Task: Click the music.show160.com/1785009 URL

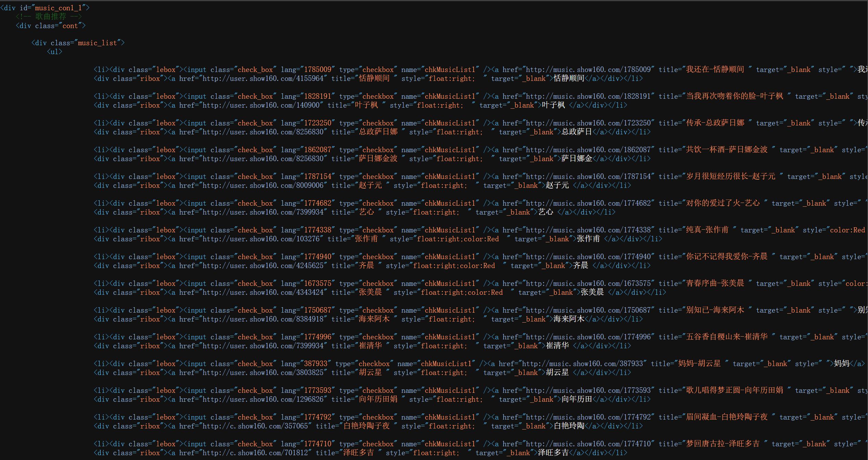Action: click(588, 70)
